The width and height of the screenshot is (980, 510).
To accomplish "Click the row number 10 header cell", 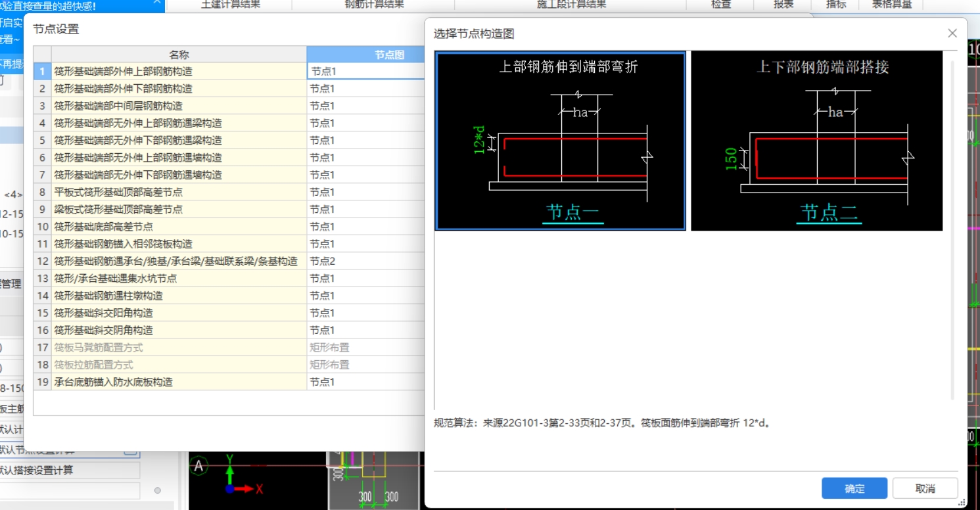I will pyautogui.click(x=43, y=227).
